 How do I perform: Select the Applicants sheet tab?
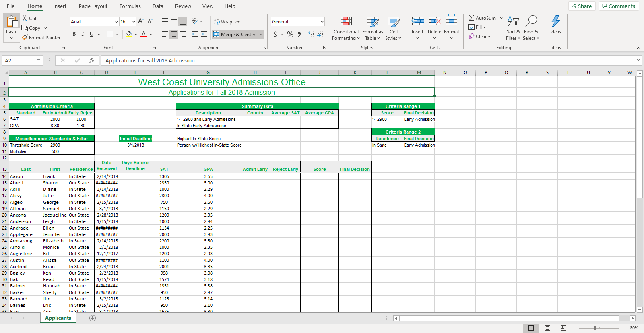tap(58, 318)
